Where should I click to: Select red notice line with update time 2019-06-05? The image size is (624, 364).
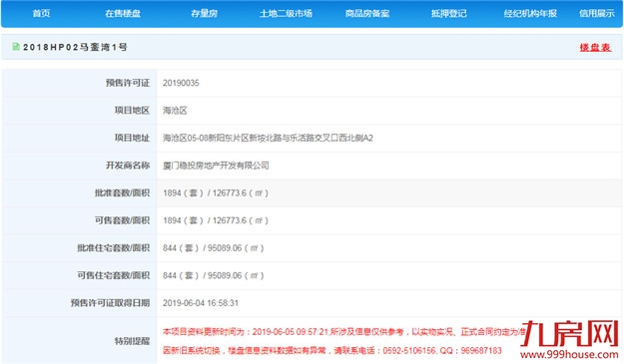point(344,332)
